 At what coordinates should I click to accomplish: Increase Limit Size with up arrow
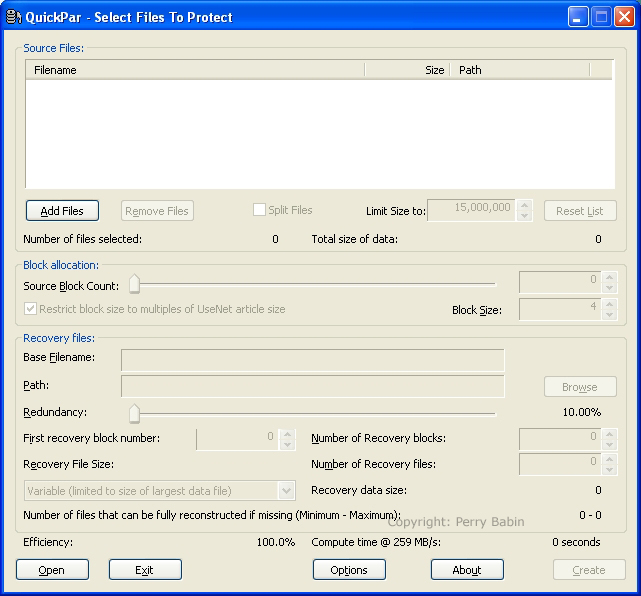pyautogui.click(x=524, y=205)
